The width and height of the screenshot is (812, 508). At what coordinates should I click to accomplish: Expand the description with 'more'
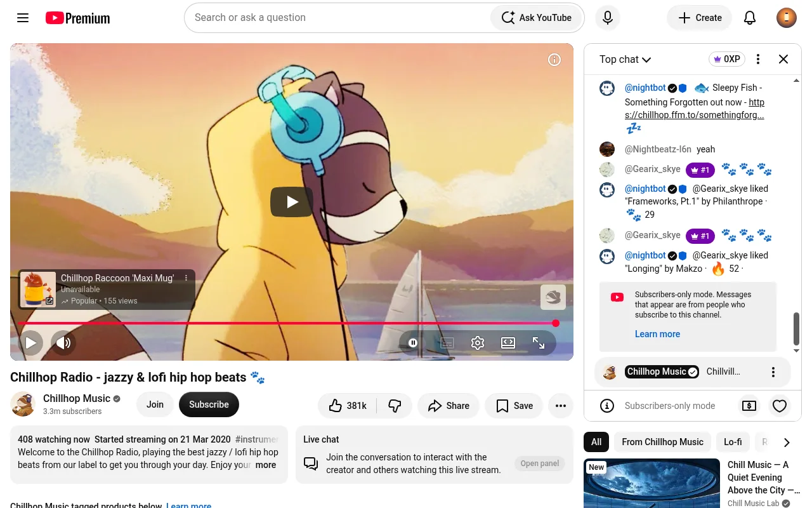click(266, 465)
